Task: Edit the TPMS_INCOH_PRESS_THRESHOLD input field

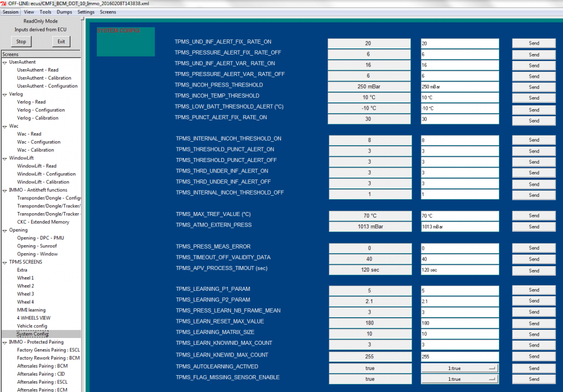Action: point(460,87)
